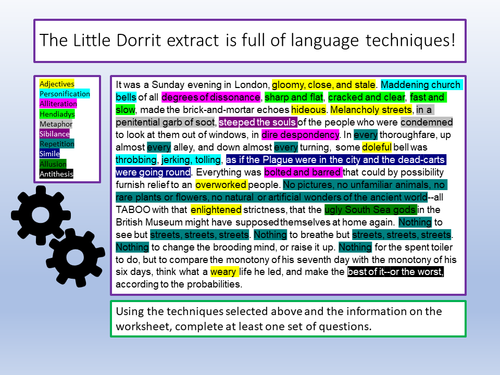Viewport: 500px width, 375px height.
Task: Click the large upper-left gear icon
Action: click(41, 215)
